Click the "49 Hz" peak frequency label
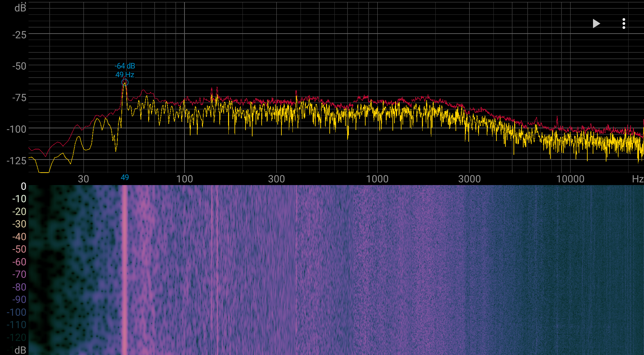This screenshot has height=355, width=644. 125,75
